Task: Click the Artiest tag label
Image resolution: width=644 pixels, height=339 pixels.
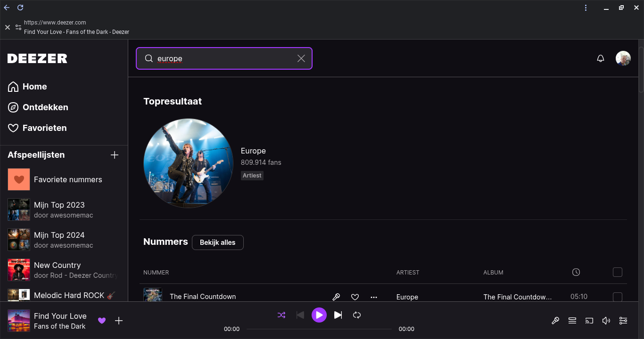Action: coord(252,175)
